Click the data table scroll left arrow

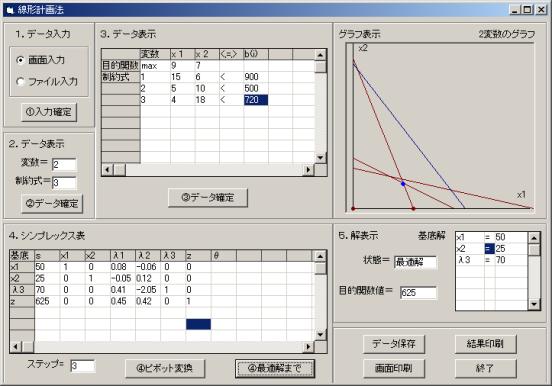[107, 170]
